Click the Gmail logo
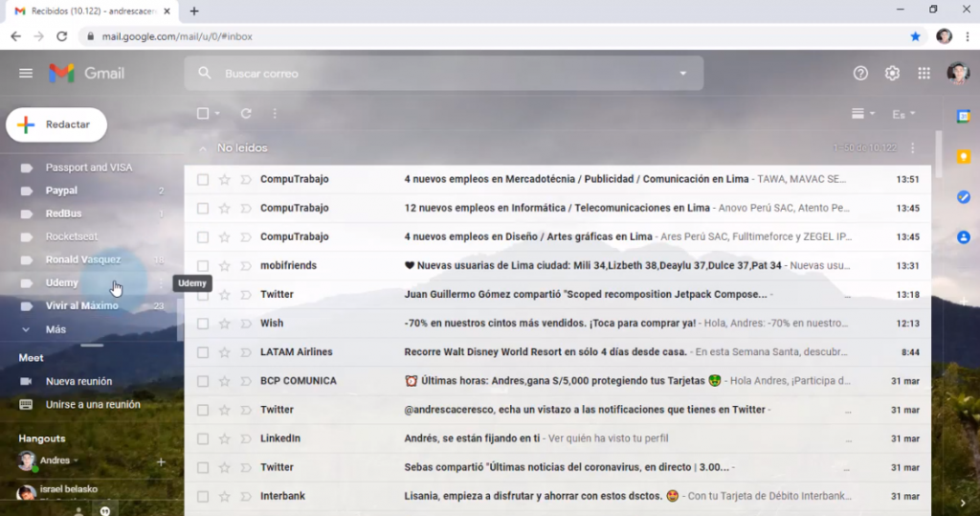Screen dimensions: 980x516 tap(87, 74)
